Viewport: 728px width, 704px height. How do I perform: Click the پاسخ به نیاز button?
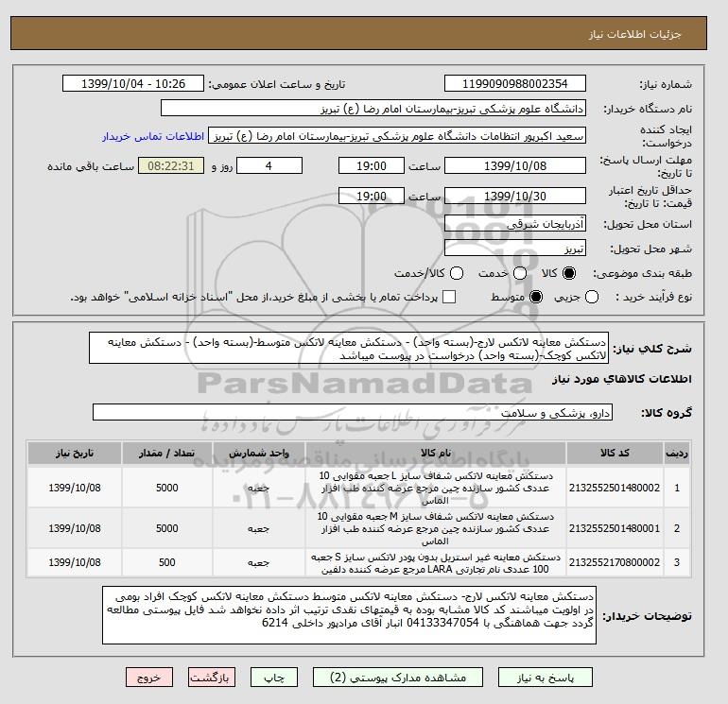tap(546, 678)
